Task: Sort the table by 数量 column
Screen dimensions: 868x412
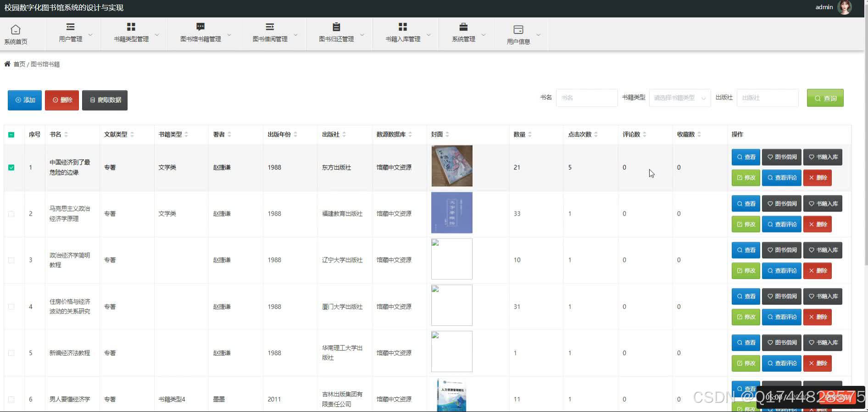Action: 530,134
